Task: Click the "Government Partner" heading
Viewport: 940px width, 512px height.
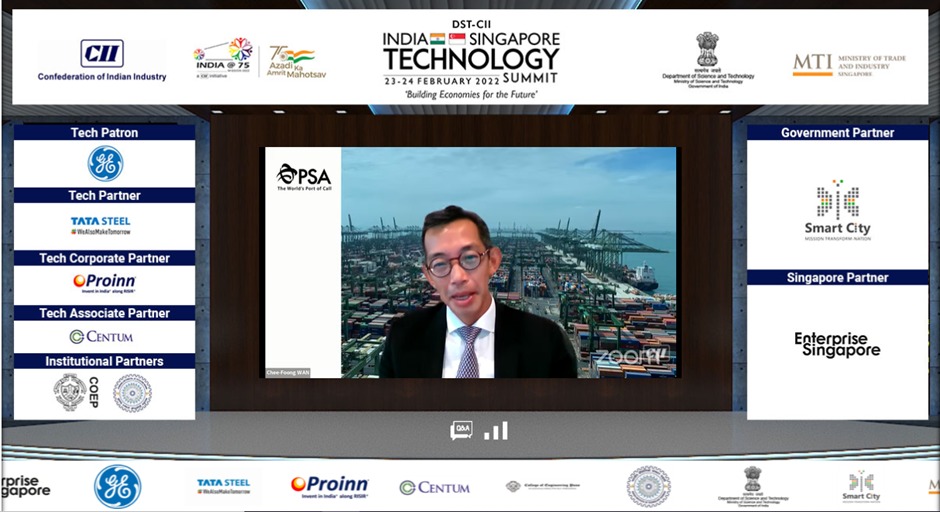Action: [837, 132]
